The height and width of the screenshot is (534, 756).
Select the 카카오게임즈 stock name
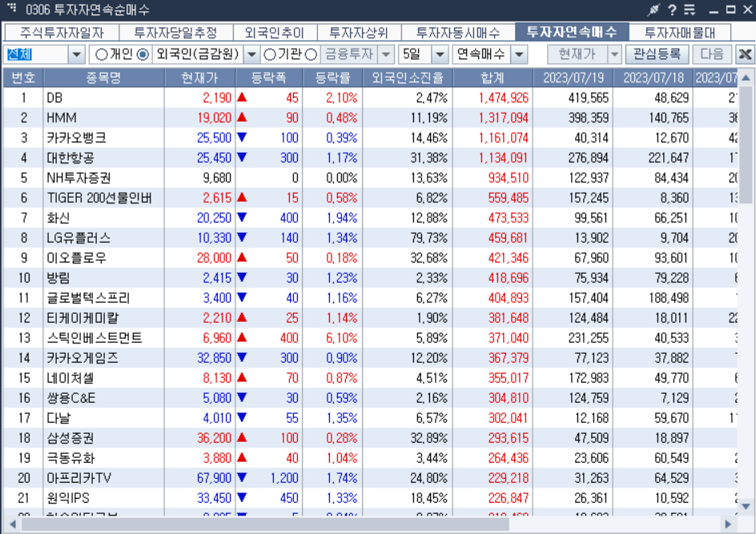[x=82, y=358]
